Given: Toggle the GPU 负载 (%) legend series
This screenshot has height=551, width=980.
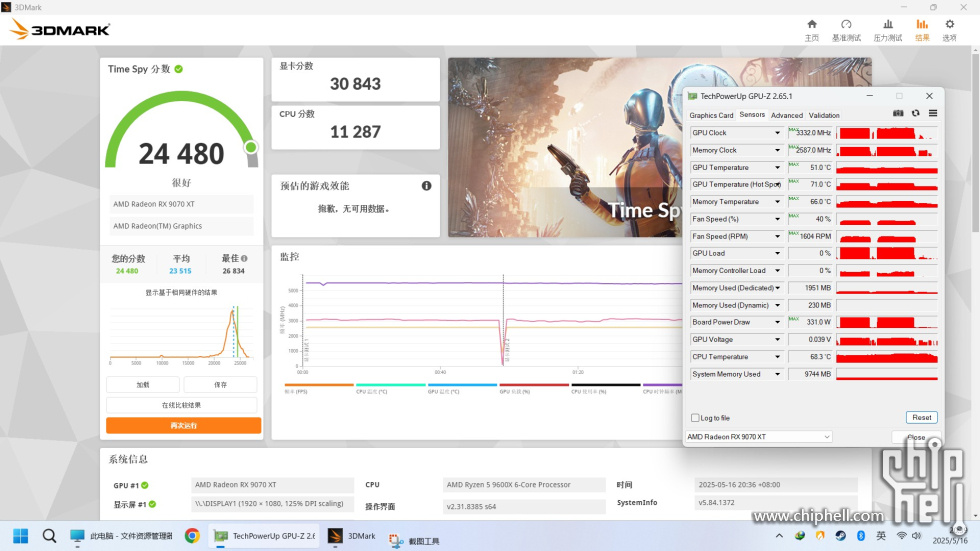Looking at the screenshot, I should [x=534, y=388].
